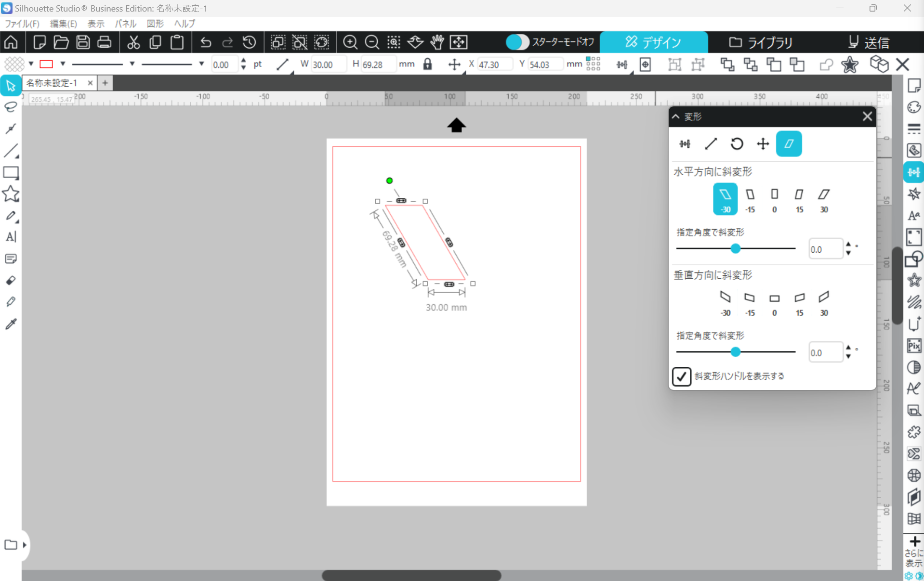Click the X position input field
Screen dimensions: 924x581
[x=495, y=64]
